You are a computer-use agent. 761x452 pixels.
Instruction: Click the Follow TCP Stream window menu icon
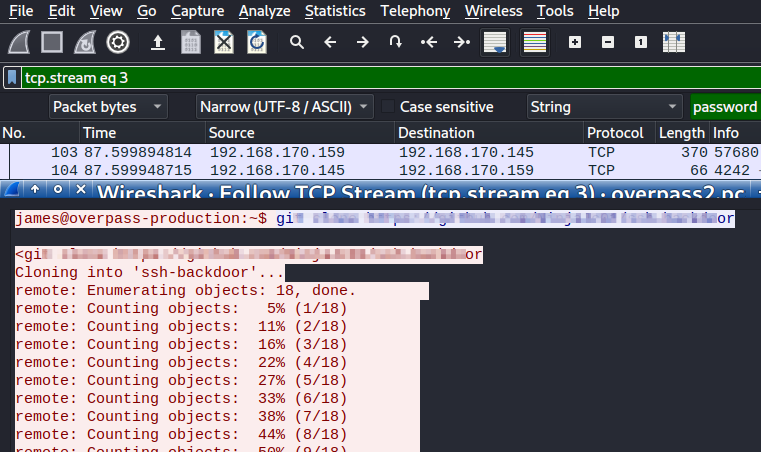[12, 189]
